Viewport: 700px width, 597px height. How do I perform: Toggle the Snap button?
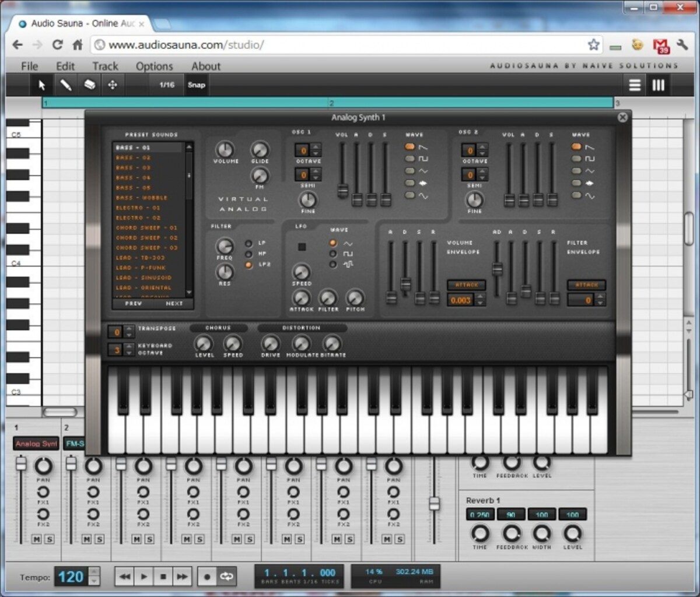click(197, 85)
